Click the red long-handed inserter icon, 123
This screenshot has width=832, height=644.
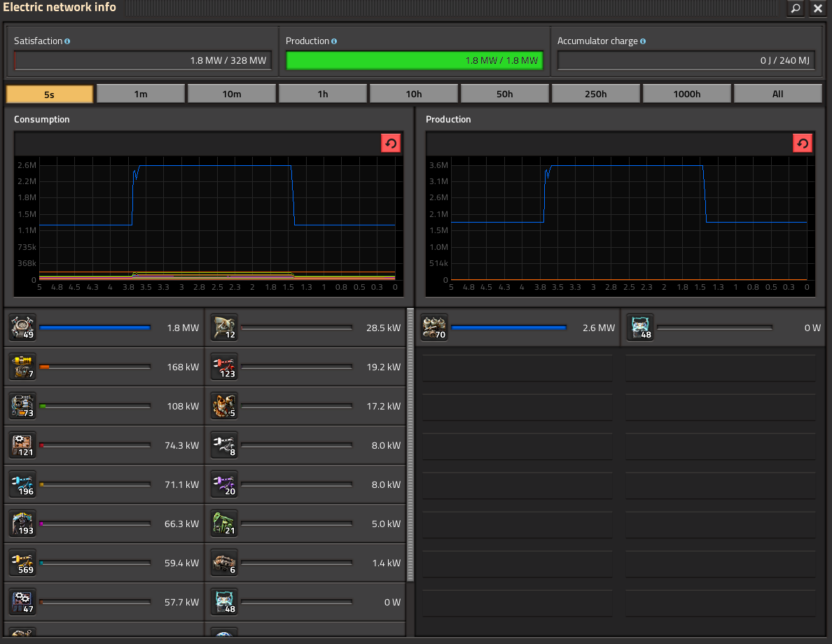pos(224,367)
